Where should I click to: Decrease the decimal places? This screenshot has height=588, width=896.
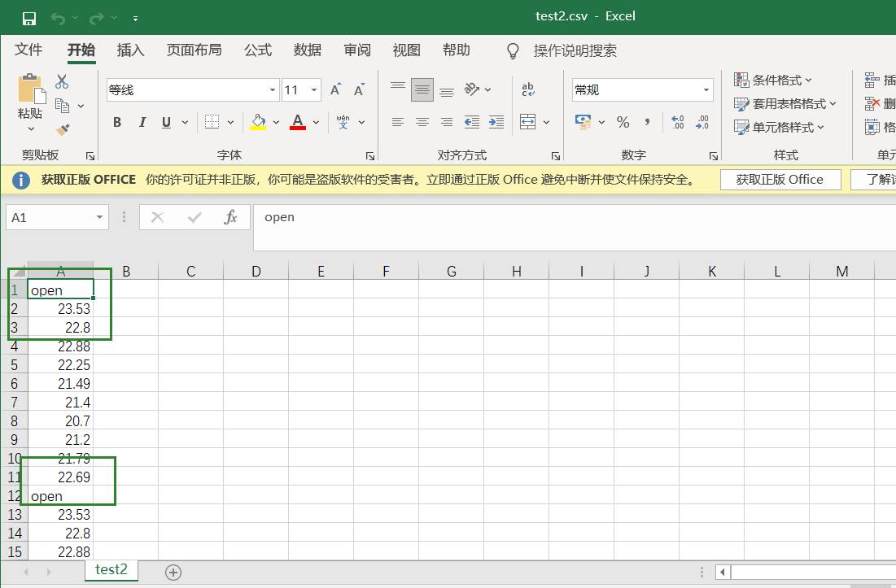[702, 122]
